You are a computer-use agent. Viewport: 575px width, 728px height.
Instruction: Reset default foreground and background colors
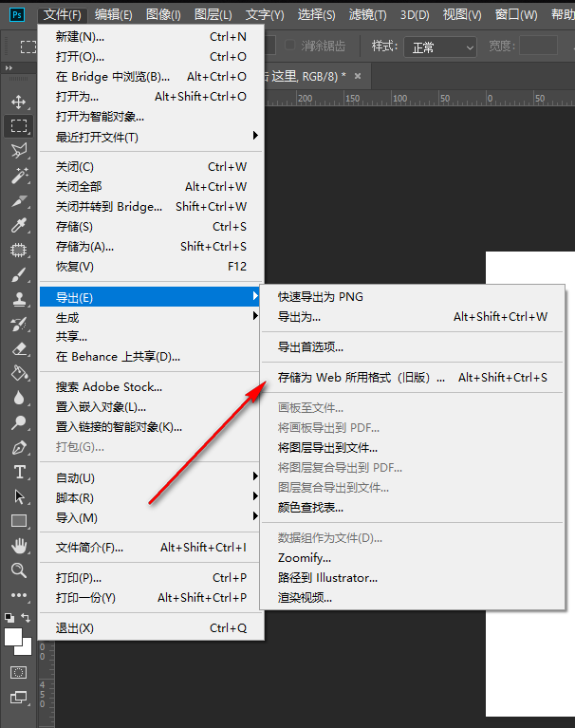pos(9,618)
